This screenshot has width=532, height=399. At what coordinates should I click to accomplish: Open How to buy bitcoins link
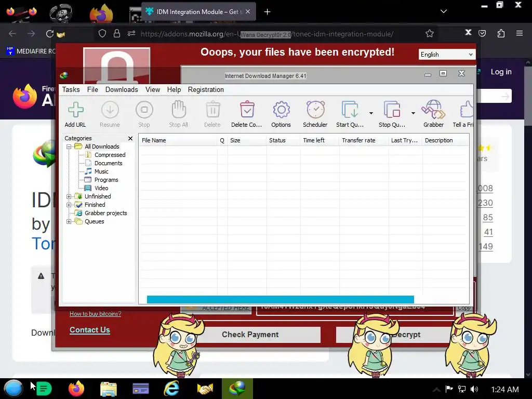[96, 314]
